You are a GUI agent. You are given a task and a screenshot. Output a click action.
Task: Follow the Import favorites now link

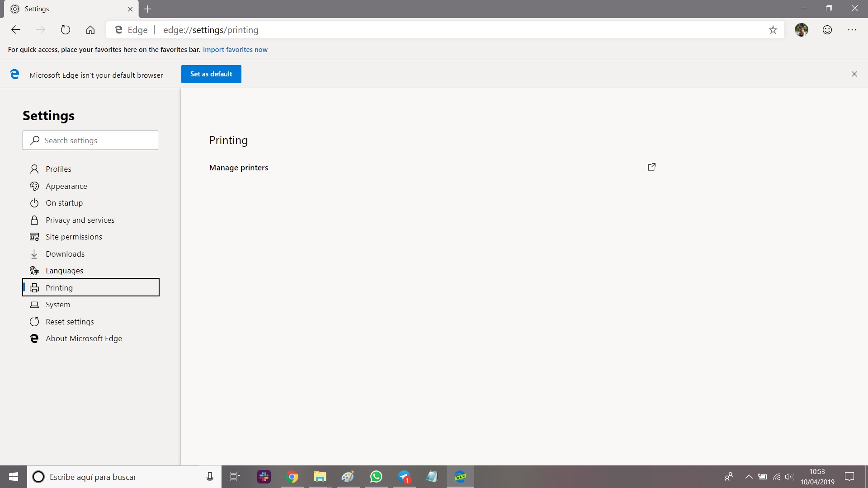tap(235, 50)
